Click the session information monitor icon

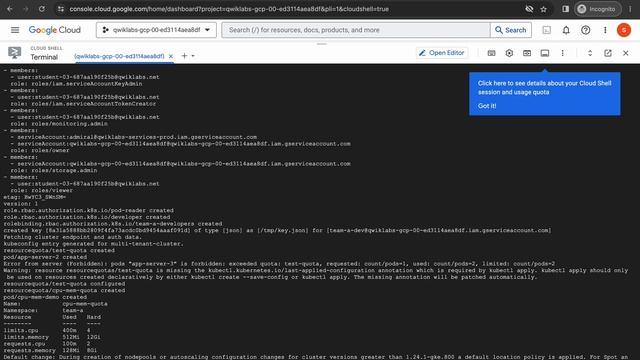[x=545, y=53]
